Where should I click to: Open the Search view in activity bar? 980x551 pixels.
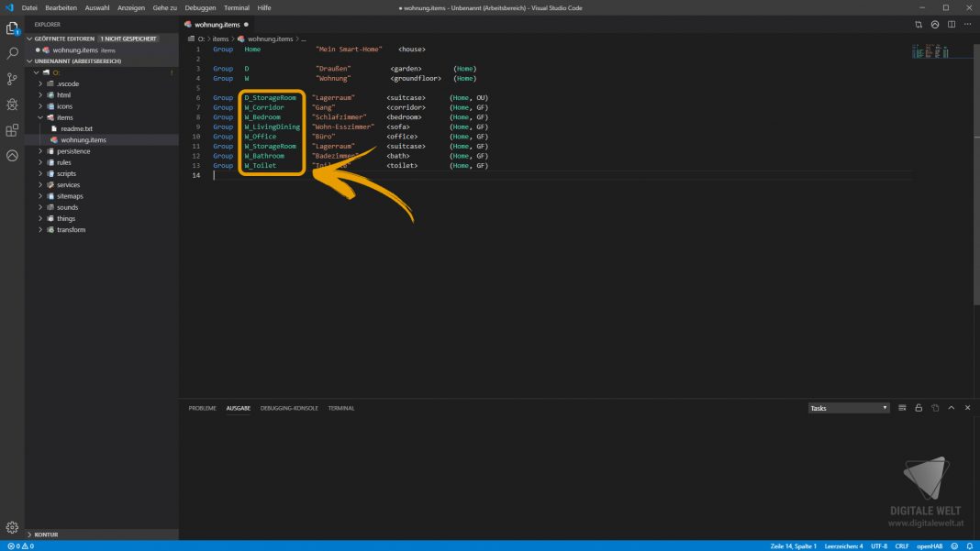point(12,54)
